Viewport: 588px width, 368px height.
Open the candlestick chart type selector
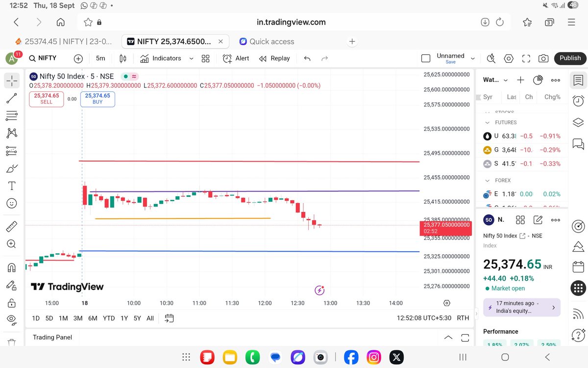point(122,58)
